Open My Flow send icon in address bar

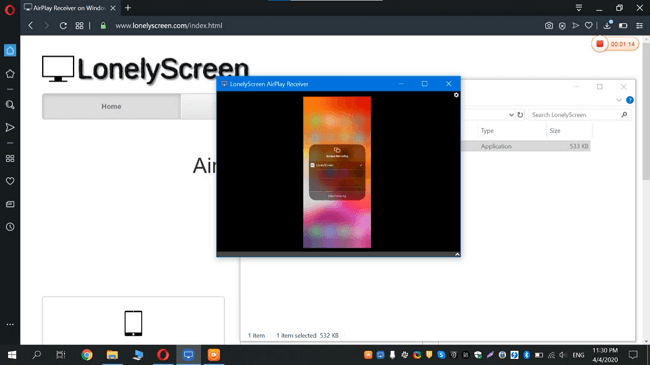[575, 25]
